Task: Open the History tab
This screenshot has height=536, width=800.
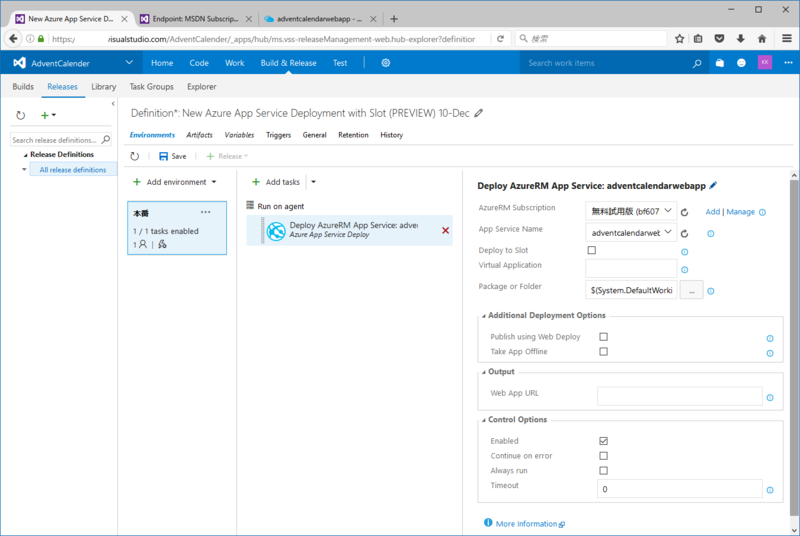Action: click(391, 135)
